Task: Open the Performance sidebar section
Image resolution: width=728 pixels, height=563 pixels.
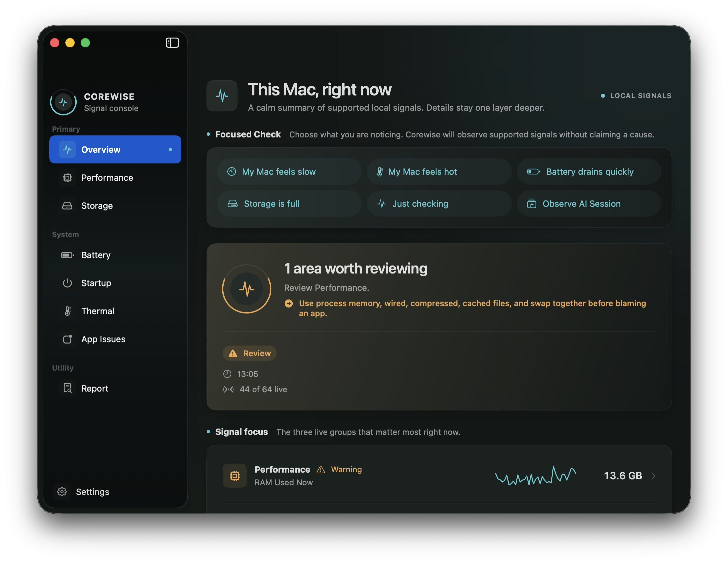Action: pos(115,178)
